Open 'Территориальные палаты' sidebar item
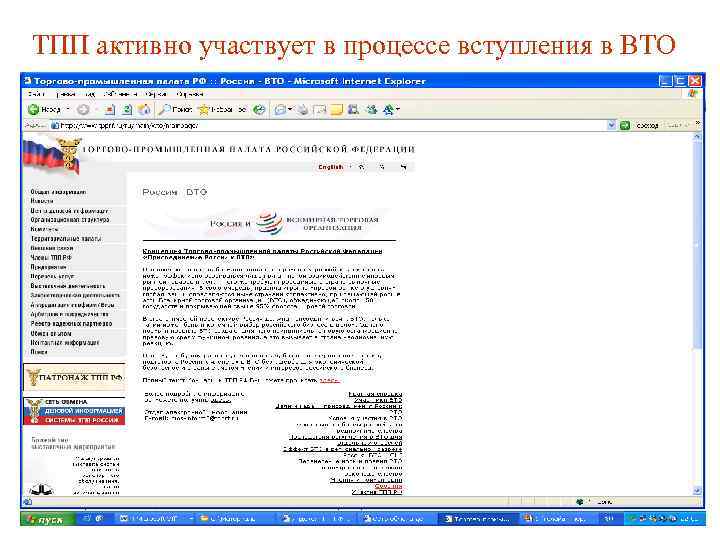This screenshot has height=540, width=720. click(66, 239)
